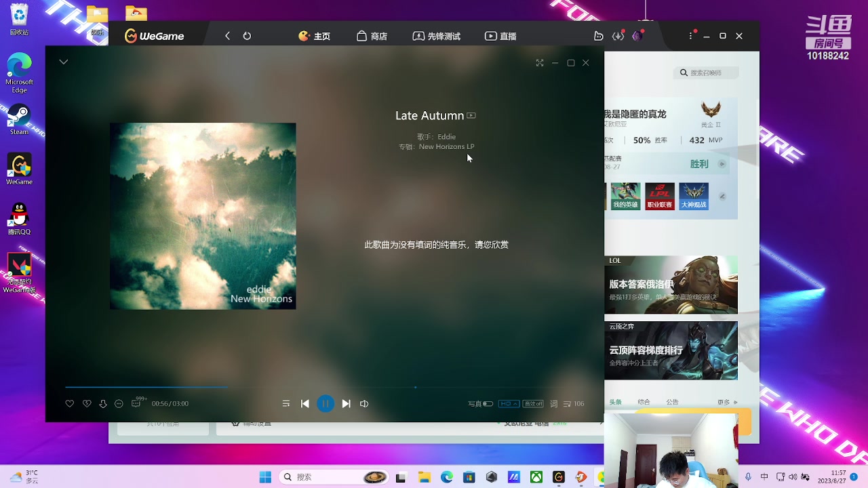
Task: Click the WeGame logo
Action: point(155,36)
